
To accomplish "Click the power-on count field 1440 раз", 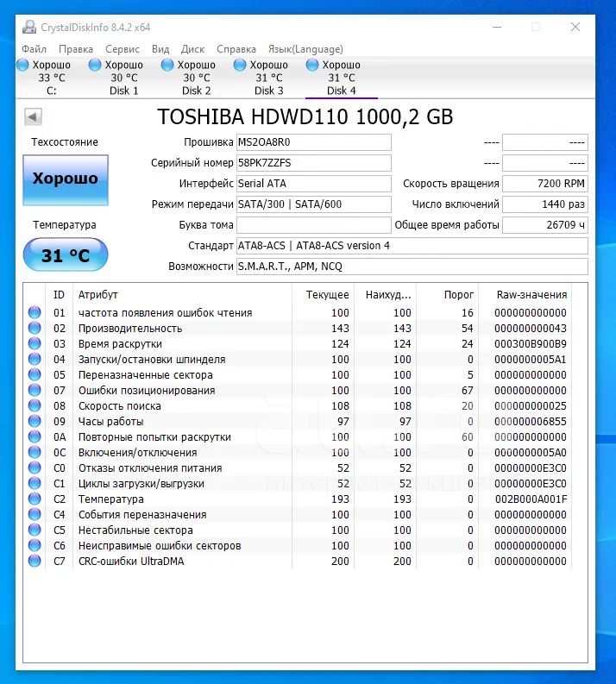I will (545, 204).
